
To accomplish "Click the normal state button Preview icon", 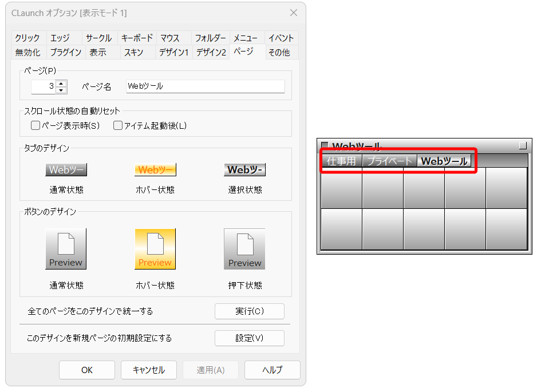I will pos(66,249).
